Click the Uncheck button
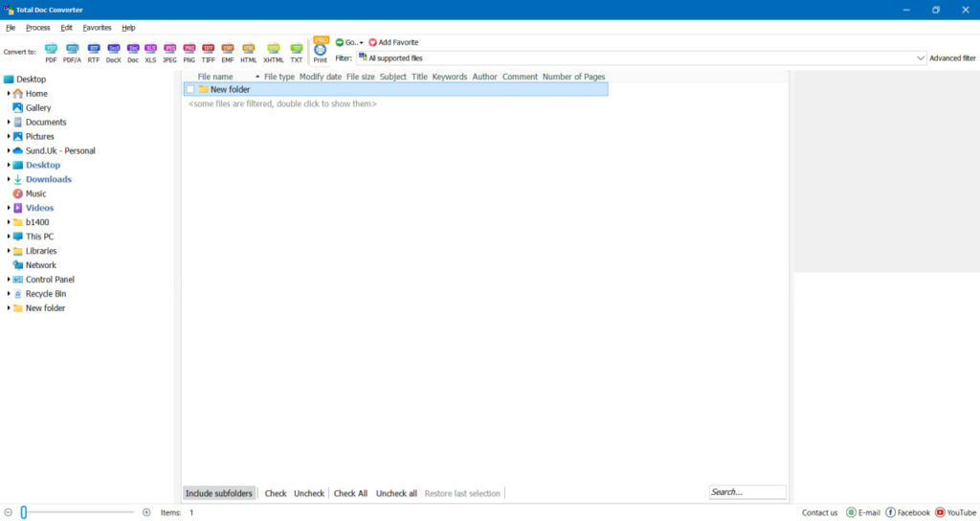The width and height of the screenshot is (980, 521). pyautogui.click(x=309, y=493)
